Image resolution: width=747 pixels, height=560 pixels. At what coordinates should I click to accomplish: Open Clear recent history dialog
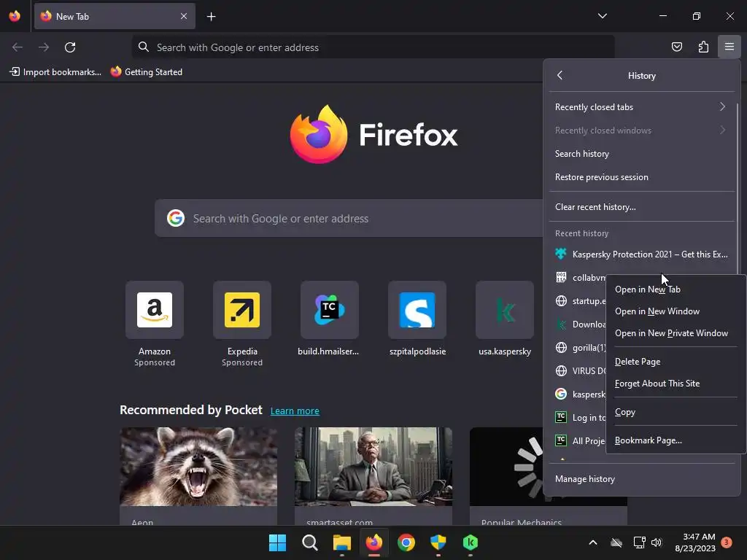pyautogui.click(x=641, y=207)
